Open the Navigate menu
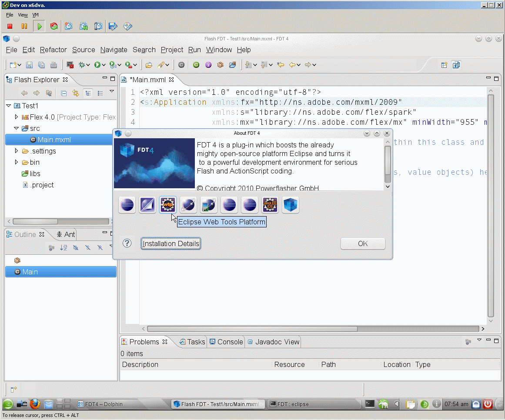The image size is (505, 420). (114, 50)
